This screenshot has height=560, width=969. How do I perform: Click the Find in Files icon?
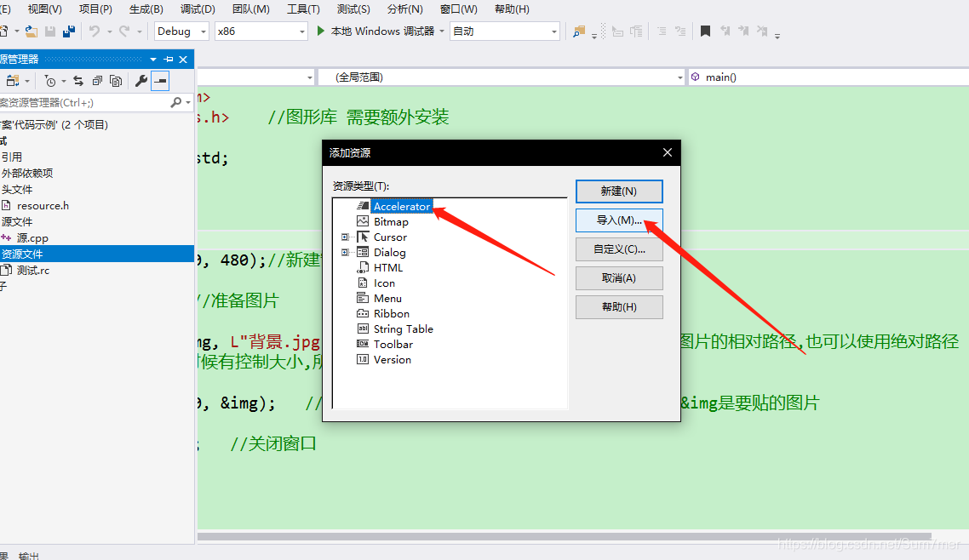click(x=579, y=31)
